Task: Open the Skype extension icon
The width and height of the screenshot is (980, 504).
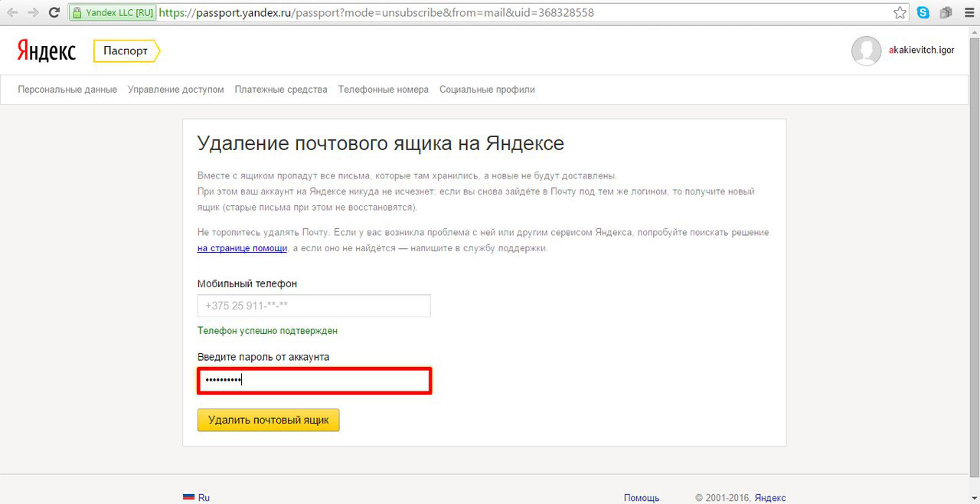Action: [x=923, y=13]
